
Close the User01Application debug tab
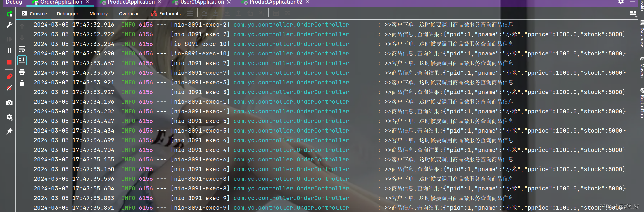click(229, 2)
